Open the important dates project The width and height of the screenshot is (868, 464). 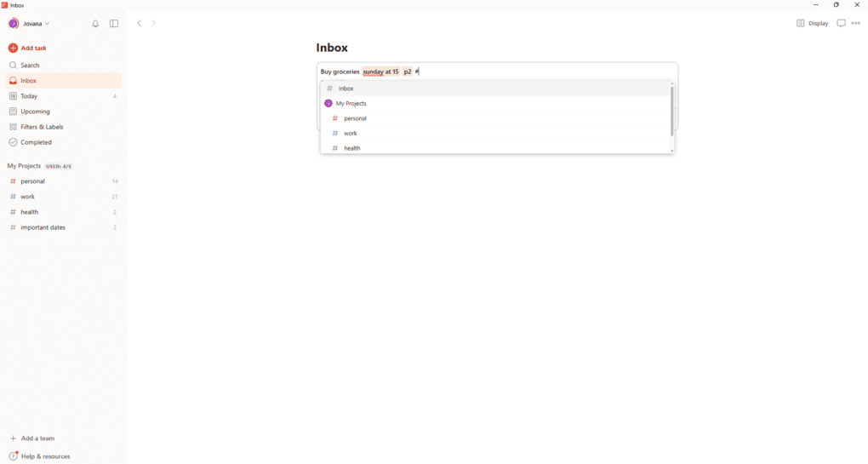(x=63, y=227)
